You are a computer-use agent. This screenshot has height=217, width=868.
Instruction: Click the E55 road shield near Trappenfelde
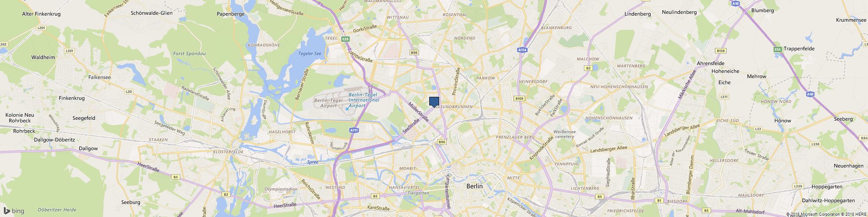tap(778, 49)
